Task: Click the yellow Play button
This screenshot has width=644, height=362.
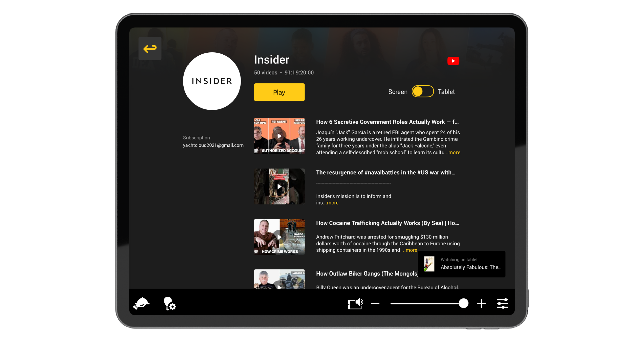Action: click(x=279, y=92)
